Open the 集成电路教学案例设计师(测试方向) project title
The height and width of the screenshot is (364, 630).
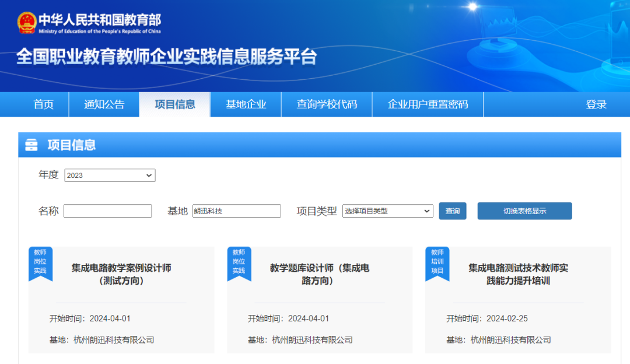(121, 274)
